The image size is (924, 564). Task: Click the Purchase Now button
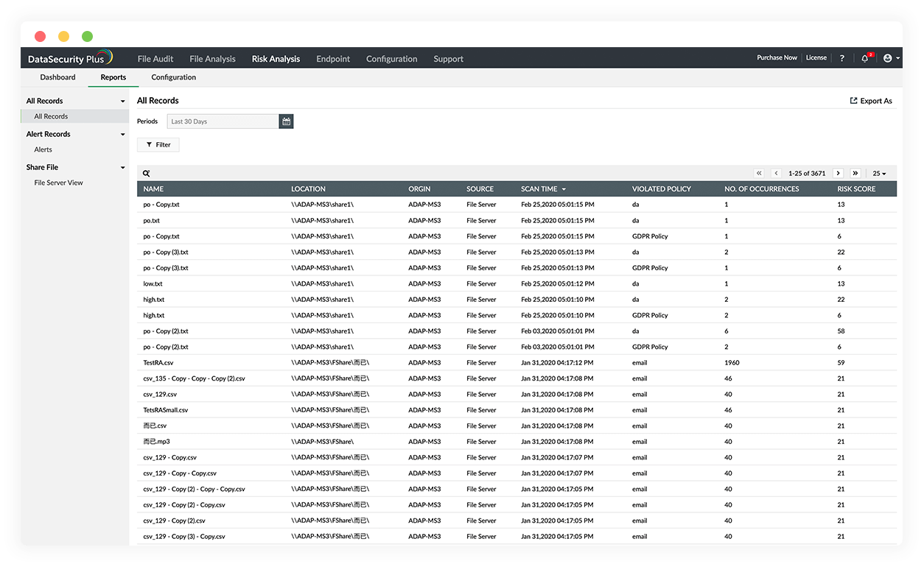click(x=777, y=57)
